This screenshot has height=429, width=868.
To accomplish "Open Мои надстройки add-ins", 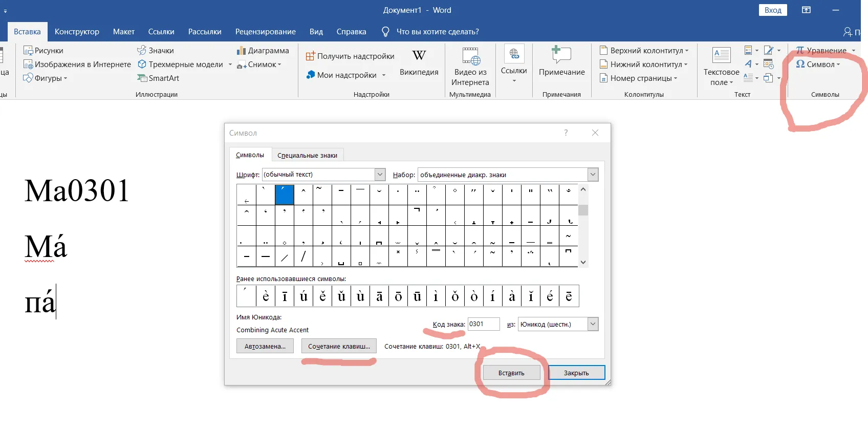I will click(341, 75).
